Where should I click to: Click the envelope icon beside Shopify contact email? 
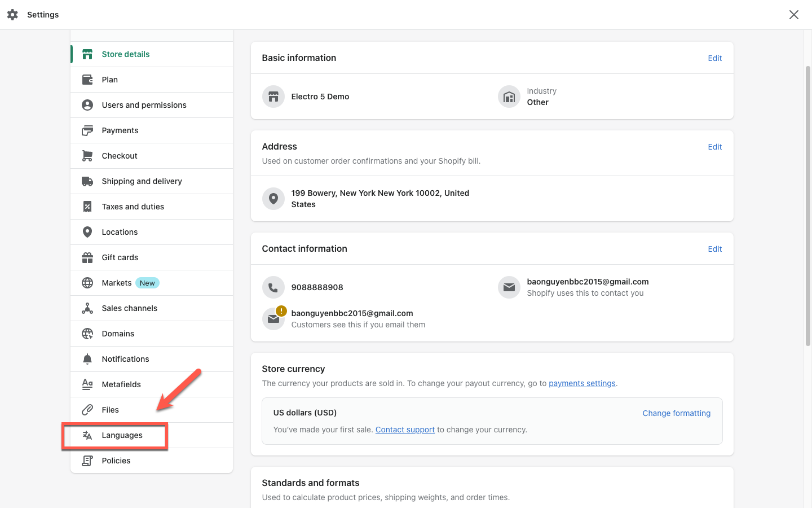[x=509, y=287]
